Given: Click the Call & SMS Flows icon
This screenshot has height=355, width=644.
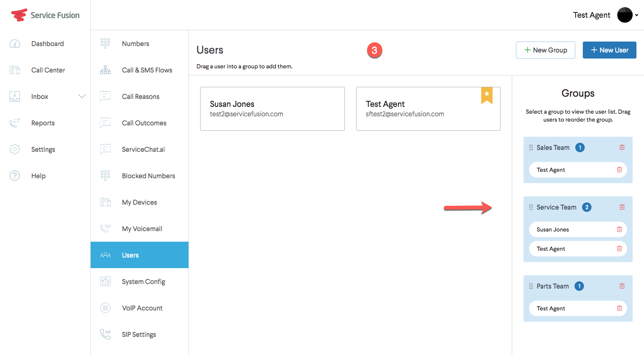Looking at the screenshot, I should click(105, 70).
